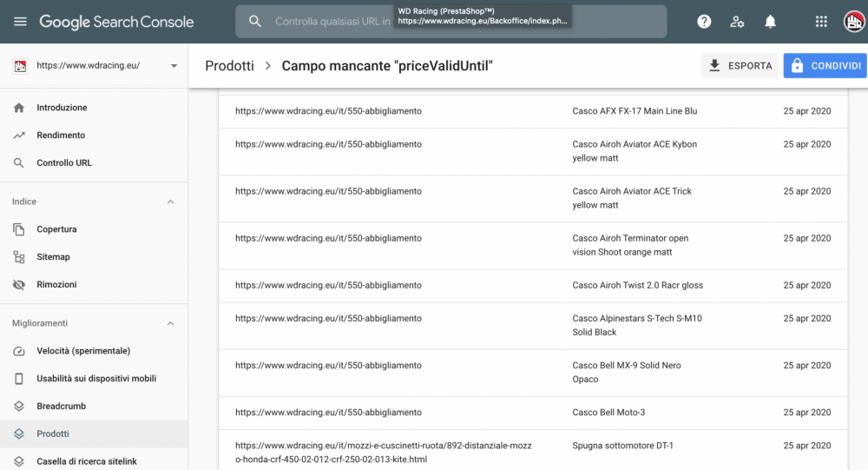
Task: Click the Rendimento trend icon
Action: (x=19, y=136)
